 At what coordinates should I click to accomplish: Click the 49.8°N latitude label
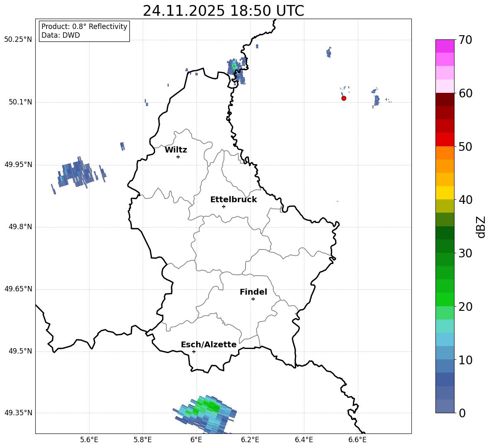pyautogui.click(x=20, y=227)
